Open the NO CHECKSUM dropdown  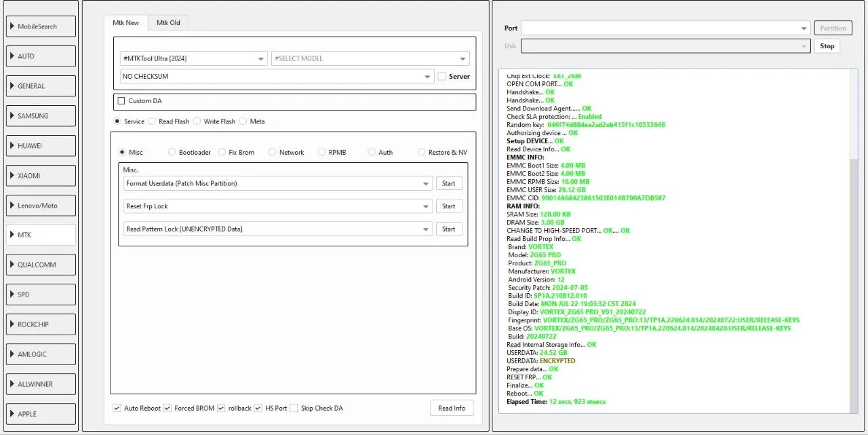(277, 77)
